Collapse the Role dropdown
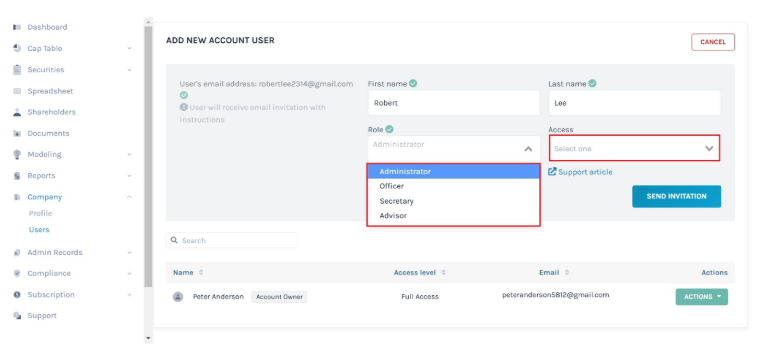This screenshot has height=363, width=762. tap(528, 149)
